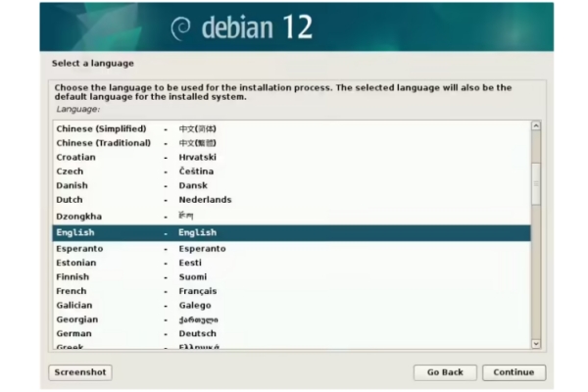
Task: Select Estonian - Eesti row
Action: click(x=292, y=263)
